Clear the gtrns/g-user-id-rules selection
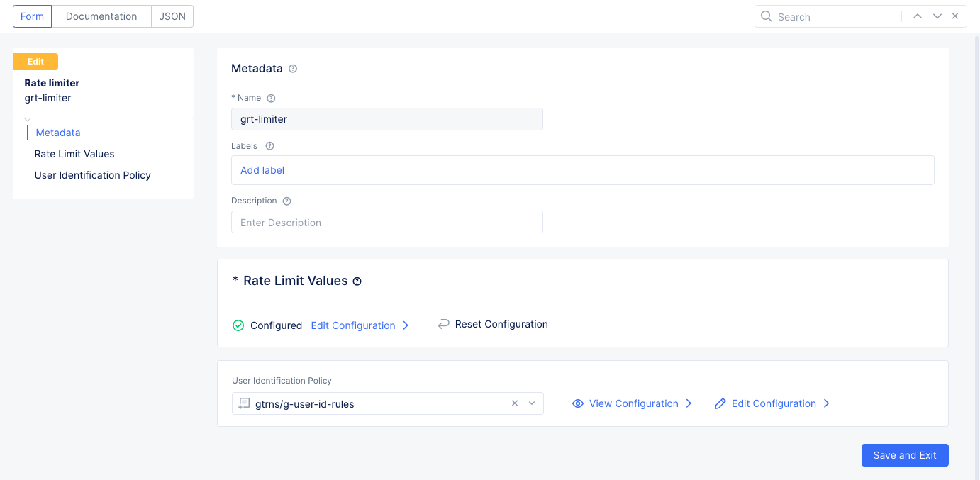The width and height of the screenshot is (980, 480). pyautogui.click(x=515, y=403)
